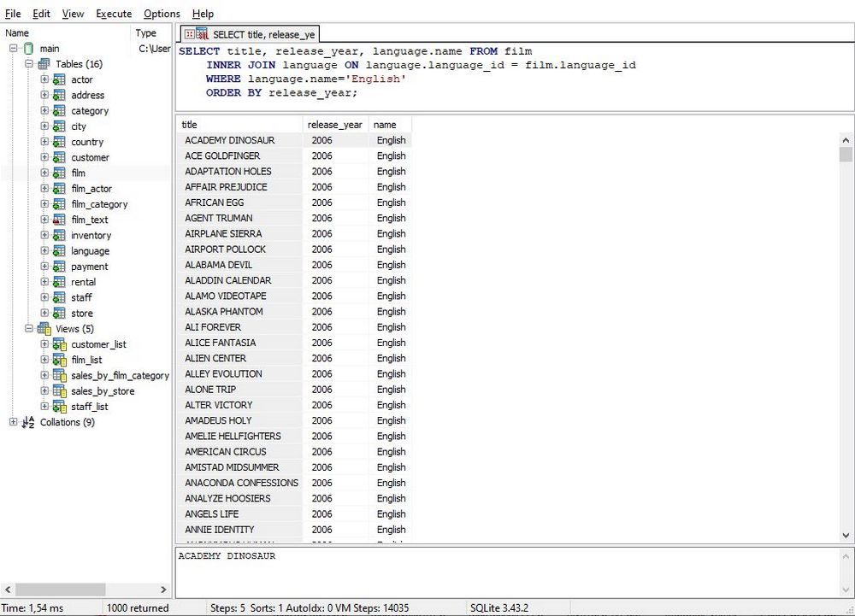Click the results scroll down arrow
The image size is (855, 616).
tap(846, 536)
